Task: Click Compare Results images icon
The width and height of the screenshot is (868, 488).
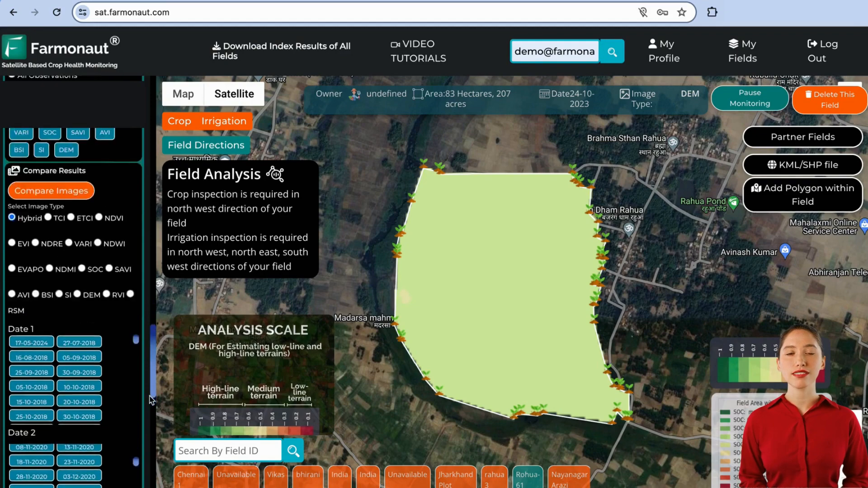Action: 14,170
